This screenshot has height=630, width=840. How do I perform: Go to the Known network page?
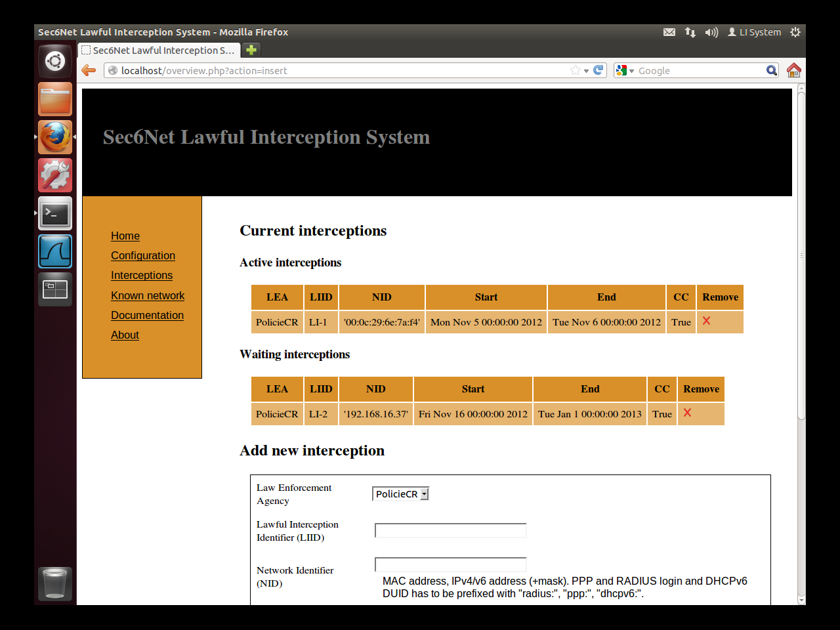[148, 295]
